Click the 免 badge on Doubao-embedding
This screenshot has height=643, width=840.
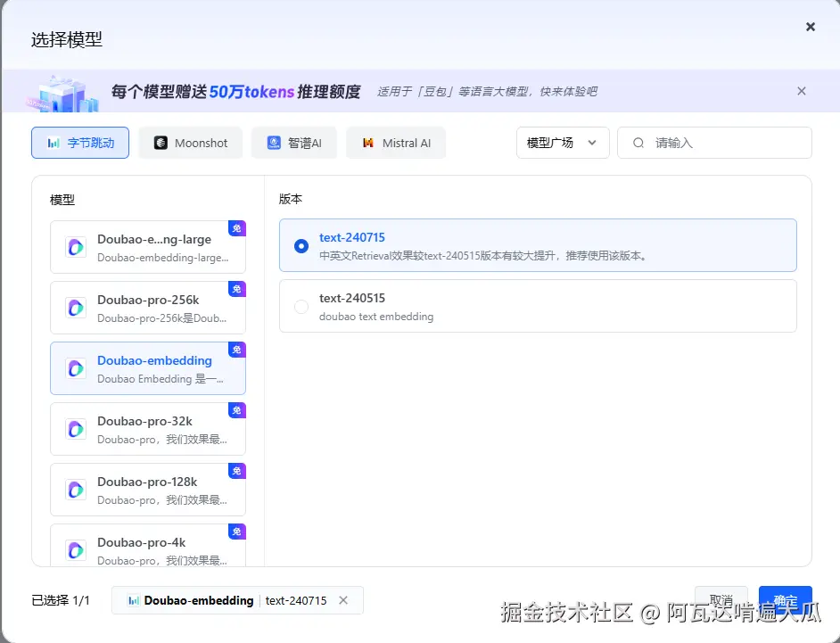(x=237, y=350)
